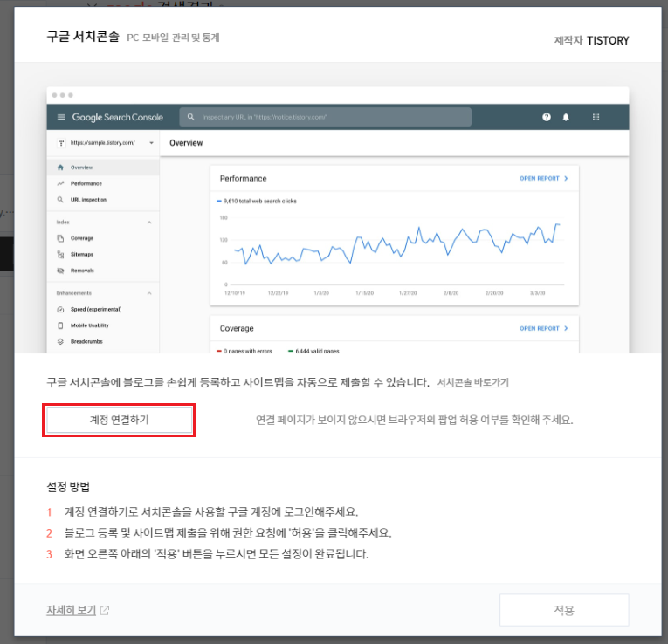Open the sample.tistory.com property dropdown
This screenshot has height=644, width=668.
pyautogui.click(x=105, y=143)
